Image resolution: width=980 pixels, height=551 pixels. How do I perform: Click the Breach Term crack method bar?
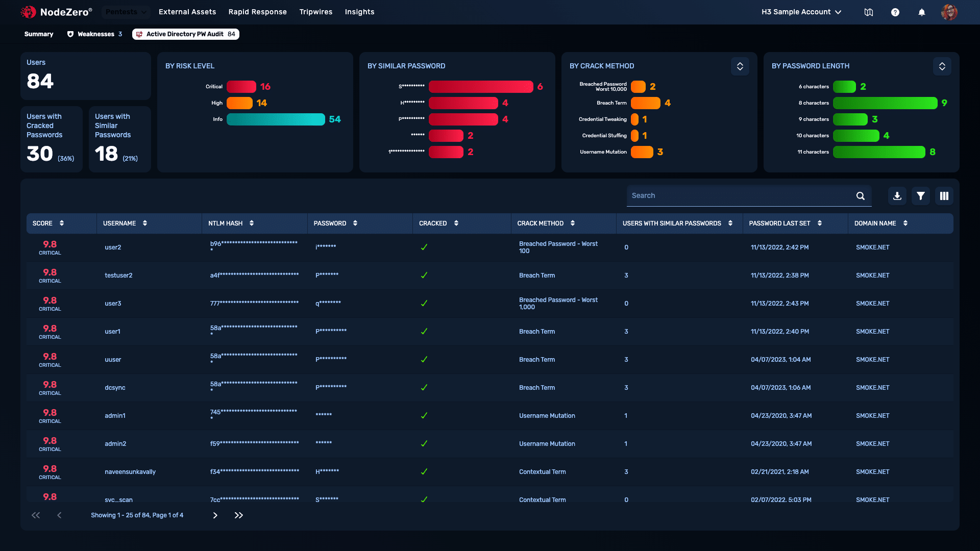(x=646, y=103)
